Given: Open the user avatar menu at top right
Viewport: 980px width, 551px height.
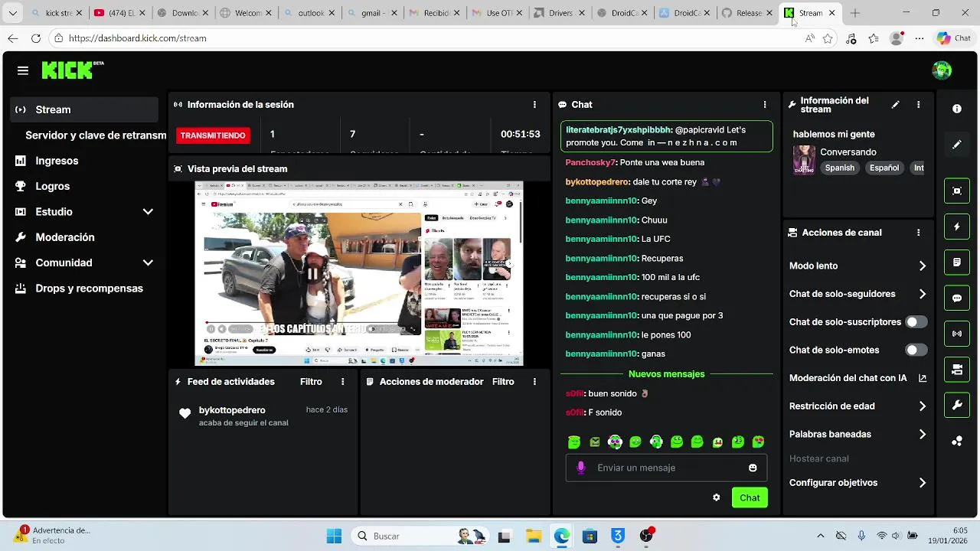Looking at the screenshot, I should 942,70.
